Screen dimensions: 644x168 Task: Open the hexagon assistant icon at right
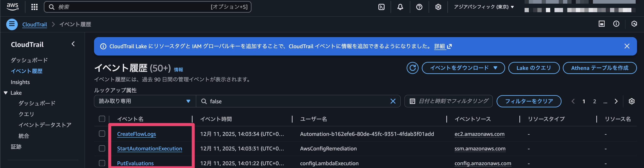(x=634, y=24)
